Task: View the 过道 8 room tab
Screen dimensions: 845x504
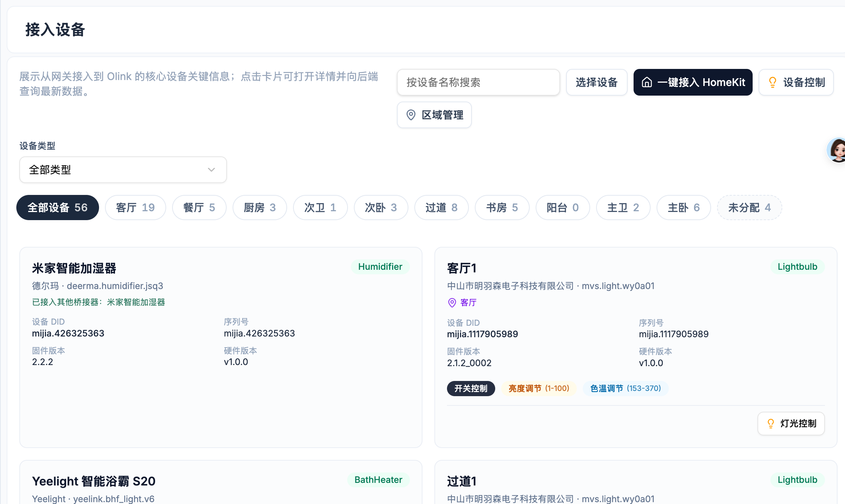Action: pyautogui.click(x=441, y=208)
